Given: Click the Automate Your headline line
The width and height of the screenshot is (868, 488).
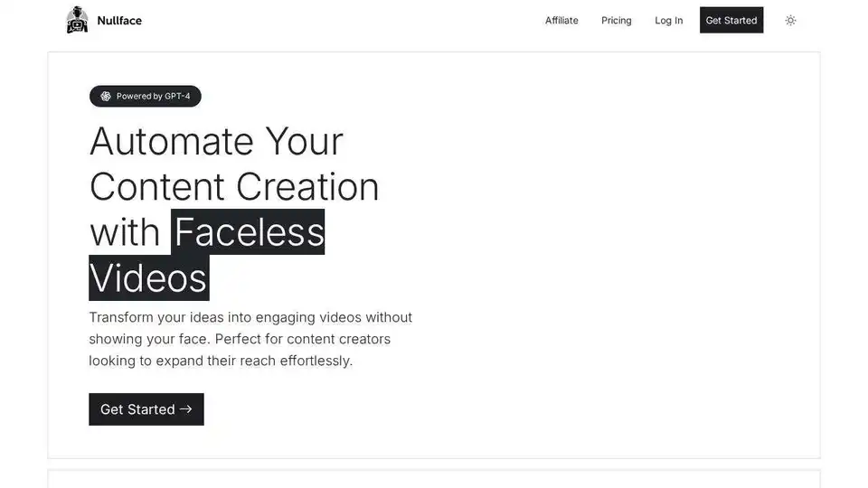Looking at the screenshot, I should tap(216, 142).
